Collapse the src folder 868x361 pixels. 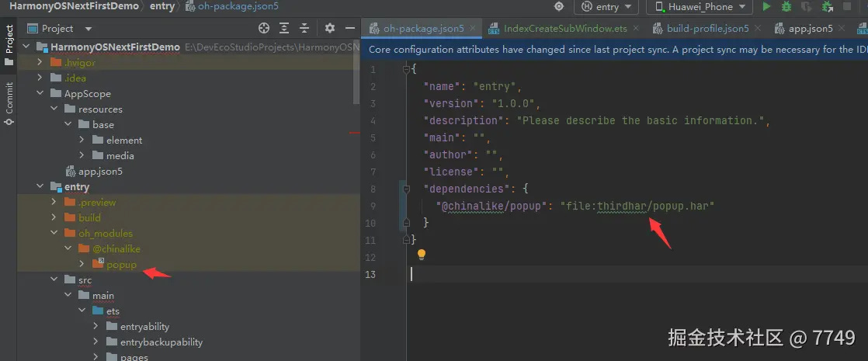pyautogui.click(x=54, y=279)
